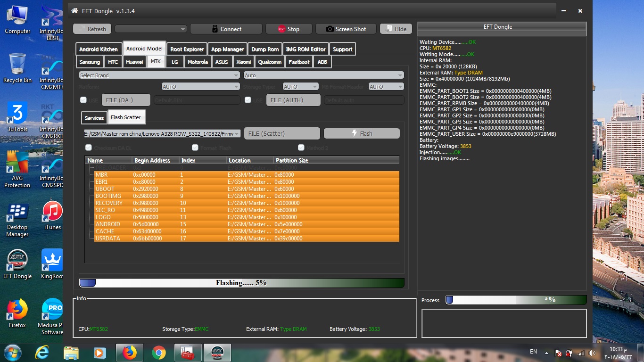Click the Flashing 5% progress bar

pos(241,283)
